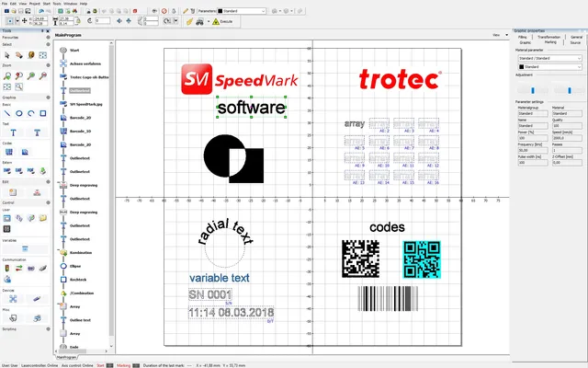
Task: Insert a 2D code from Codes
Action: [x=25, y=152]
